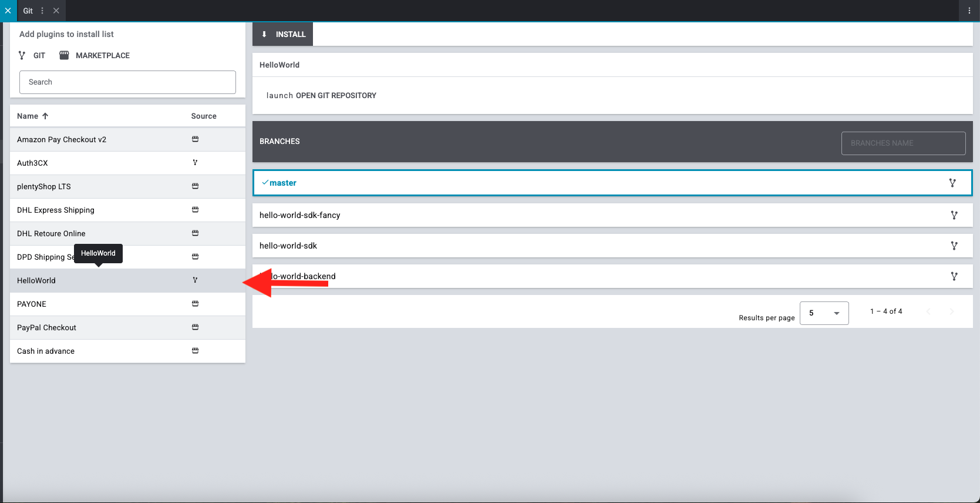Screen dimensions: 980x503
Task: Click the HelloWorld heading in the right panel
Action: click(x=279, y=65)
